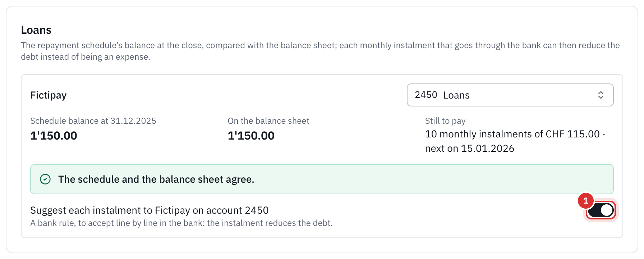The height and width of the screenshot is (259, 644).
Task: Click the 'A bank rule, to accept line by line' note
Action: [181, 223]
